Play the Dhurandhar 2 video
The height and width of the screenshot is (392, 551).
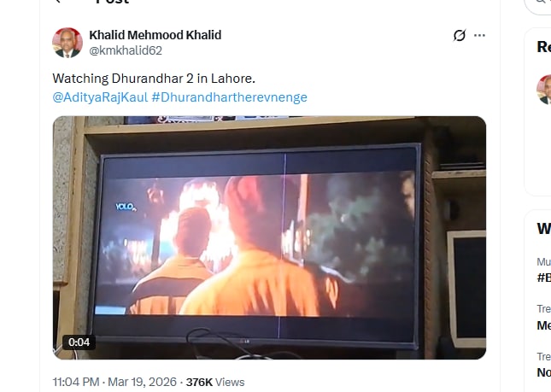tap(269, 237)
